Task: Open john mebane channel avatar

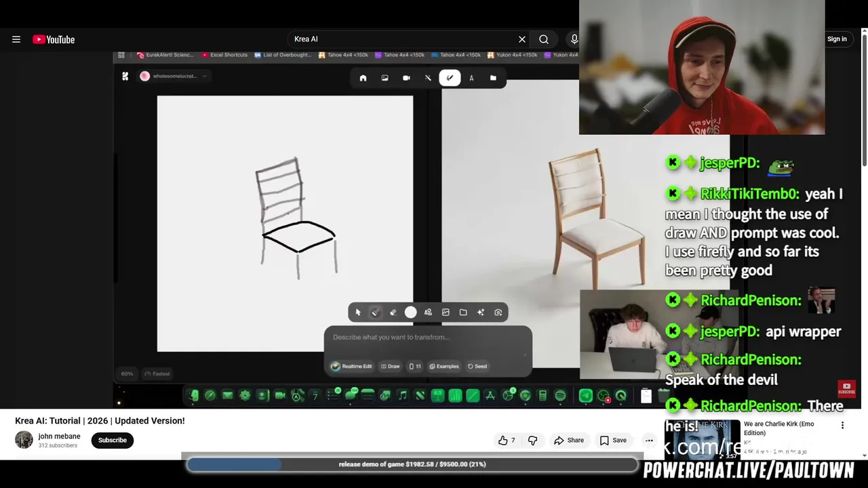Action: [24, 441]
